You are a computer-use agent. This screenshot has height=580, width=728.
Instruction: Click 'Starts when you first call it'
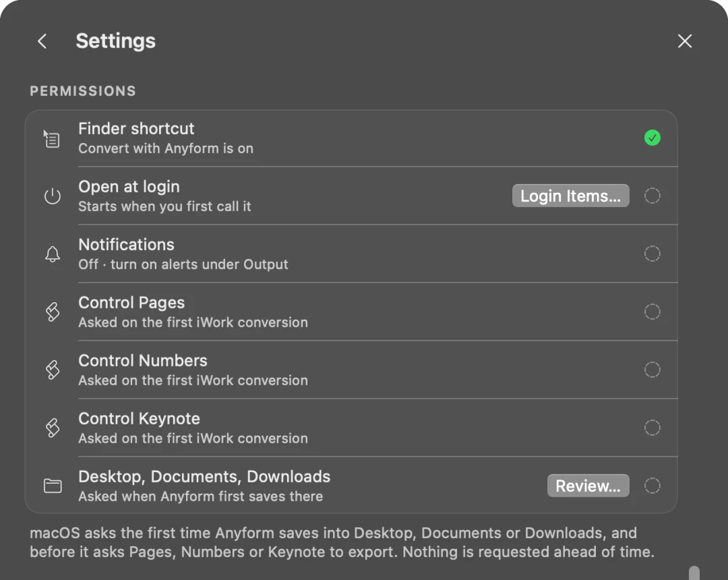pos(164,206)
